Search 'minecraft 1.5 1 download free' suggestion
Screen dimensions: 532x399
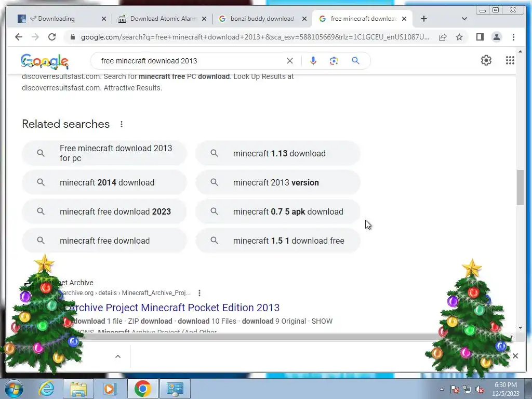[278, 241]
